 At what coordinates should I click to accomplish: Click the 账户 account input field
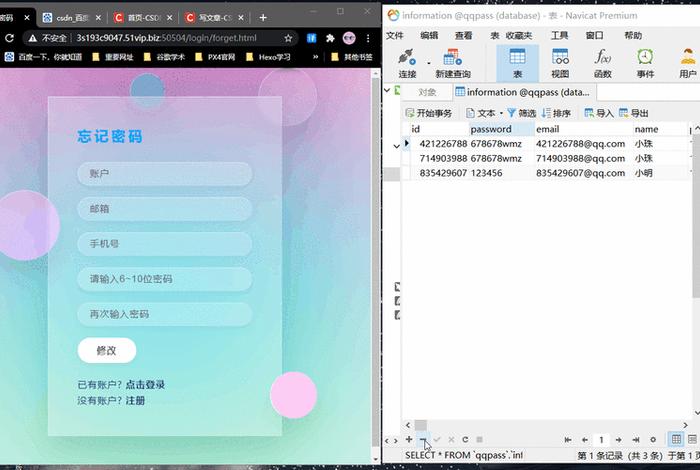pyautogui.click(x=165, y=174)
